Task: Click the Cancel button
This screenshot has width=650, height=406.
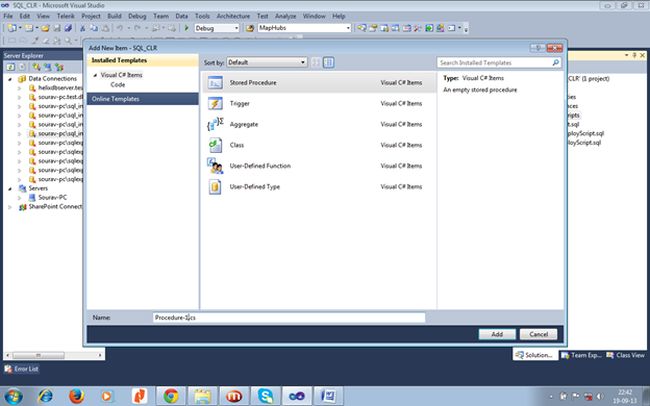Action: 538,334
